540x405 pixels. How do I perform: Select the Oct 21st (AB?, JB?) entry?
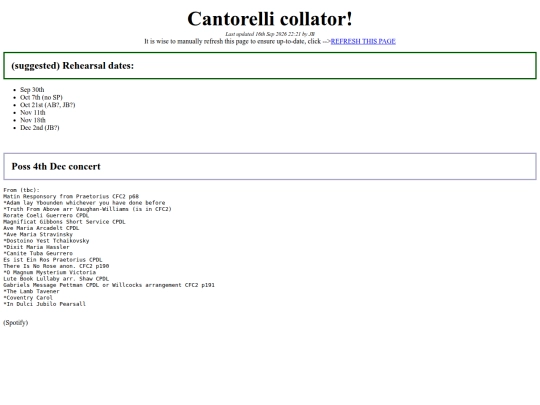click(48, 105)
